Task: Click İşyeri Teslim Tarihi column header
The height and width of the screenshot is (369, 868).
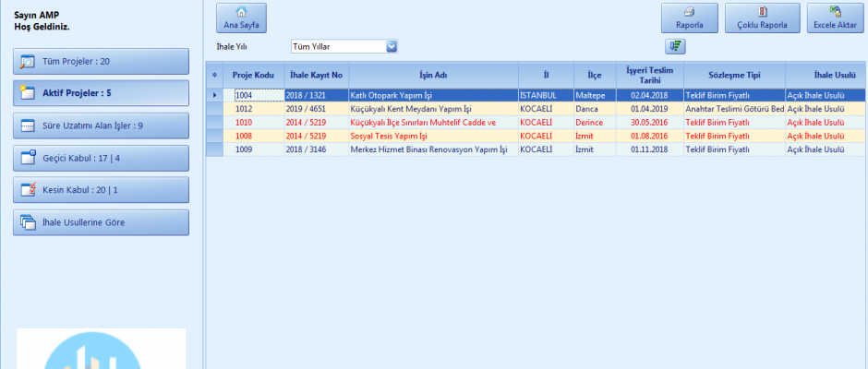Action: click(x=648, y=75)
